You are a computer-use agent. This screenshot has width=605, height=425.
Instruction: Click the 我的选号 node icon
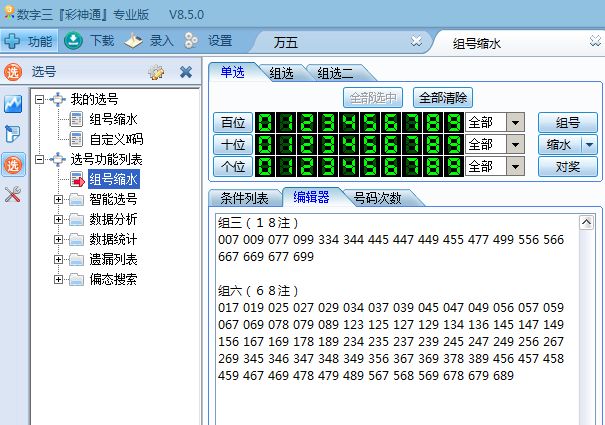58,100
